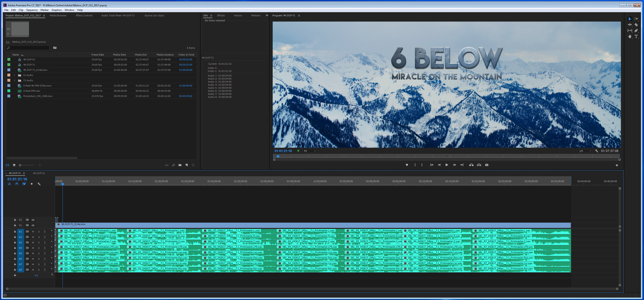Screen dimensions: 644x300
Task: Create a New Bin in Project panel
Action: tap(180, 165)
